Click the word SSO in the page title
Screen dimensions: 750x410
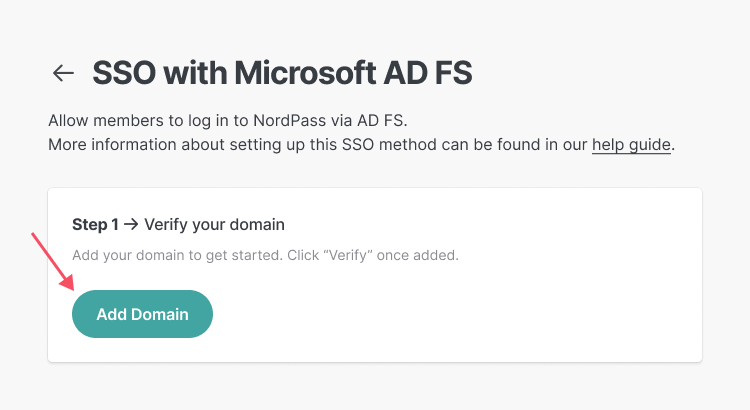point(124,73)
